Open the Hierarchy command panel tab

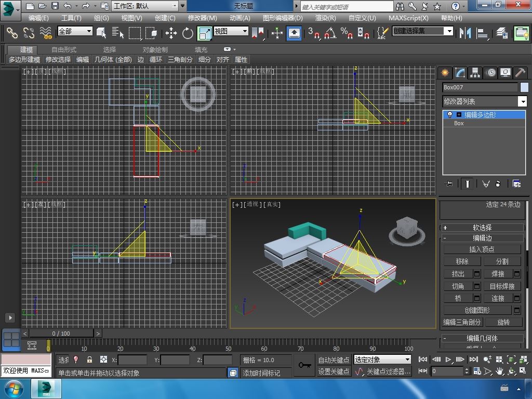(475, 73)
